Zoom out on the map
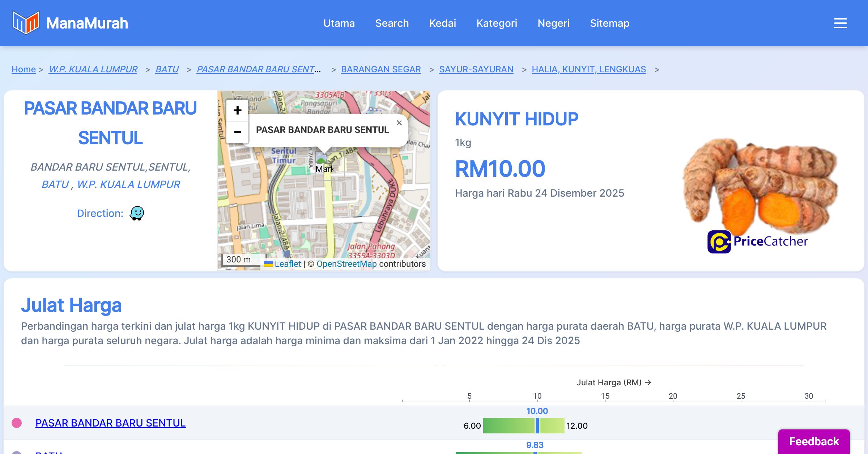The width and height of the screenshot is (868, 454). click(x=237, y=132)
